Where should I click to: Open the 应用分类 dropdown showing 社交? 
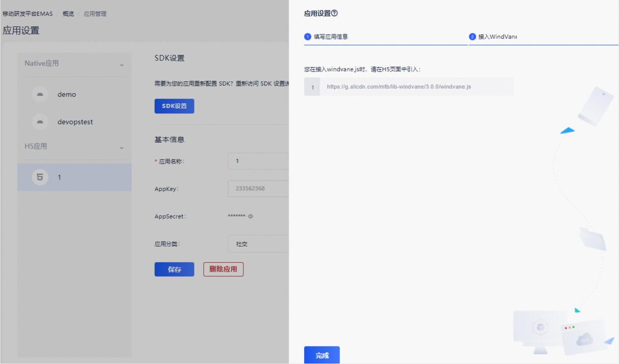(258, 244)
